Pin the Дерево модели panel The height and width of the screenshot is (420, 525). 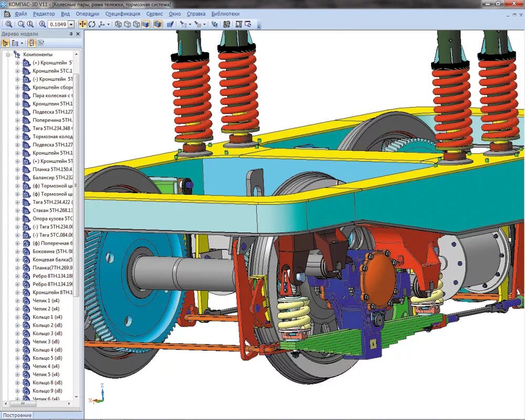(71, 34)
